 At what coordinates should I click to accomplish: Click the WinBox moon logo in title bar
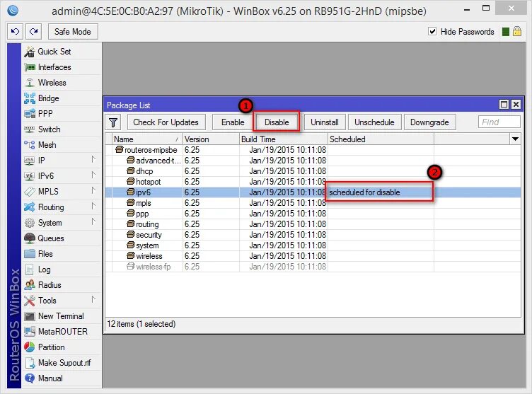point(13,11)
